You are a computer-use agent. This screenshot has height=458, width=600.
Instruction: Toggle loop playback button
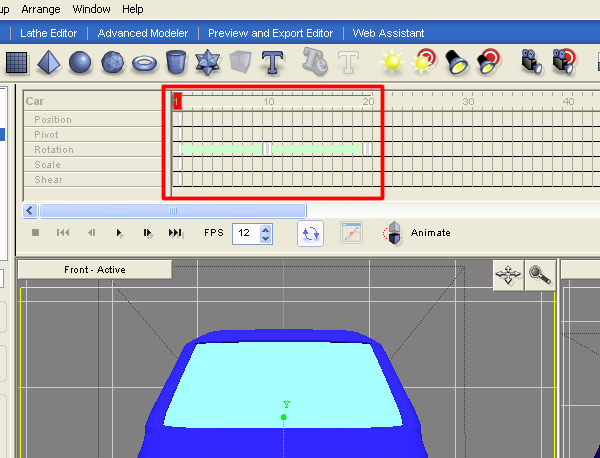tap(310, 233)
